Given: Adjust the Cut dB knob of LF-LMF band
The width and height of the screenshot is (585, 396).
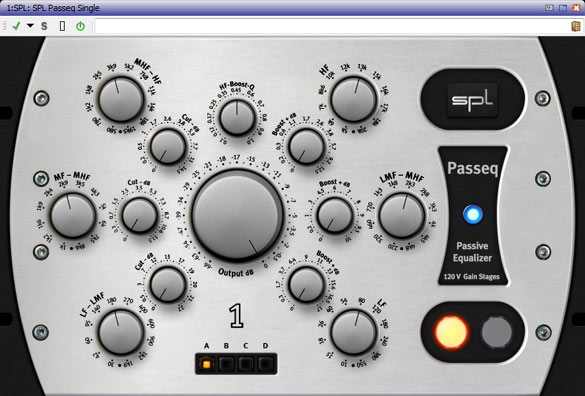Looking at the screenshot, I should 168,284.
